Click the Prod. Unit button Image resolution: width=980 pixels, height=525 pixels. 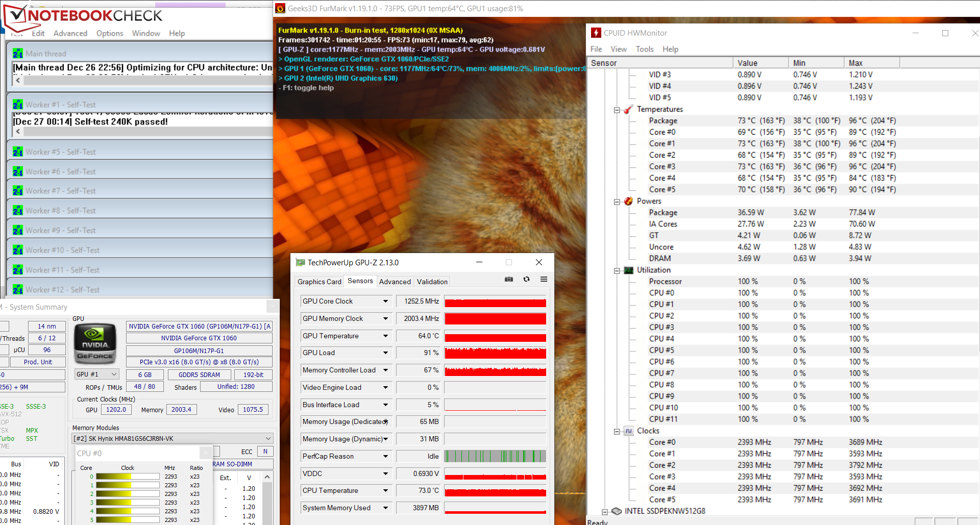[38, 362]
